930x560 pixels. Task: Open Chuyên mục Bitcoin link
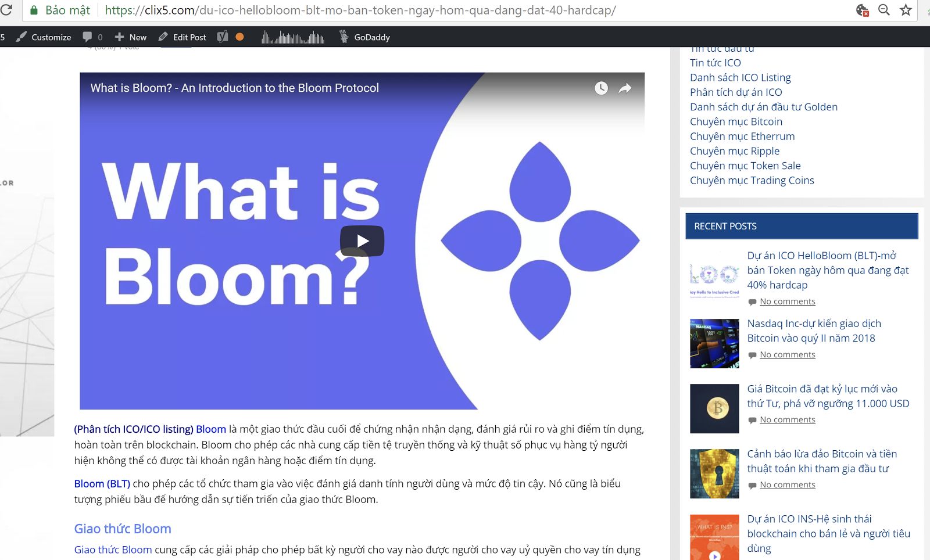tap(736, 121)
